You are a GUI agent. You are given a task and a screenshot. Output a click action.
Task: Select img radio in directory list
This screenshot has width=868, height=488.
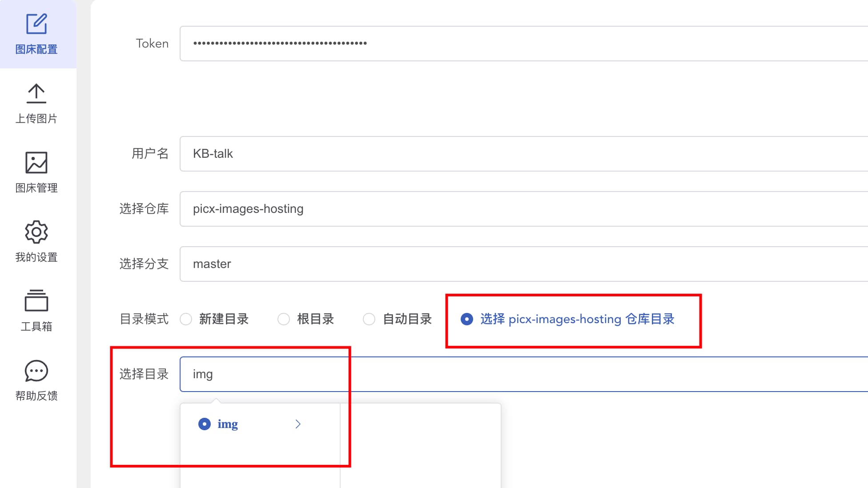(205, 424)
